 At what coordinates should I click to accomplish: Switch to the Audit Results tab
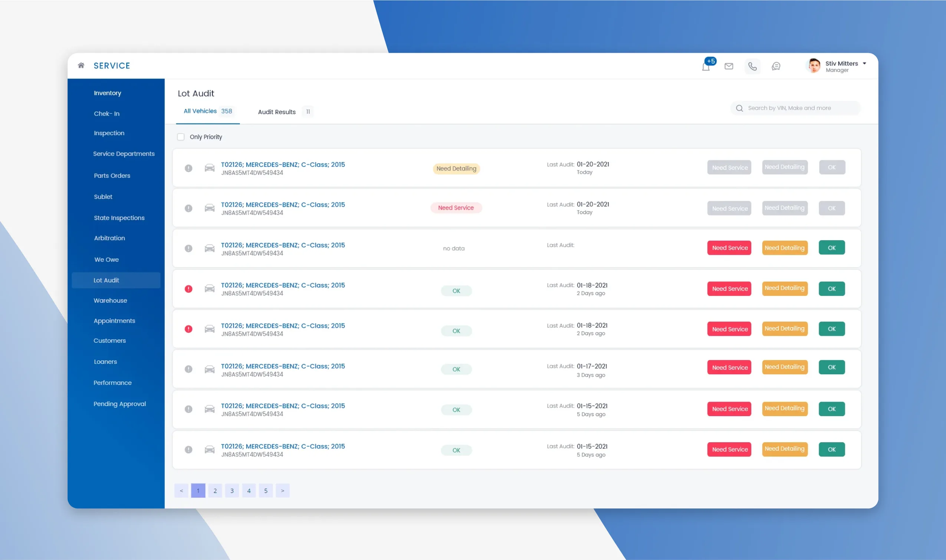pyautogui.click(x=277, y=112)
